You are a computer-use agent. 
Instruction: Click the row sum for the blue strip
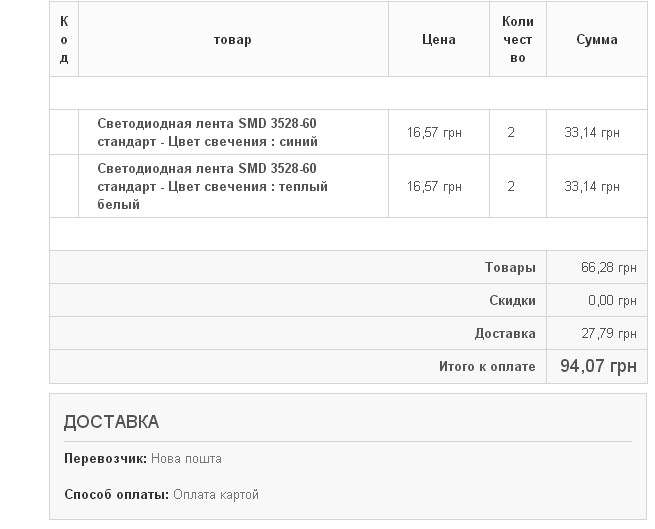(x=592, y=132)
